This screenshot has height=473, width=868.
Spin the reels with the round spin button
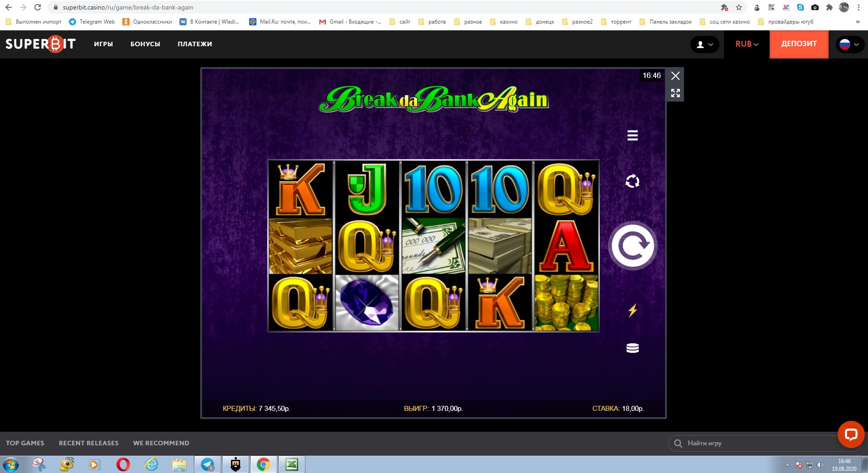click(632, 245)
